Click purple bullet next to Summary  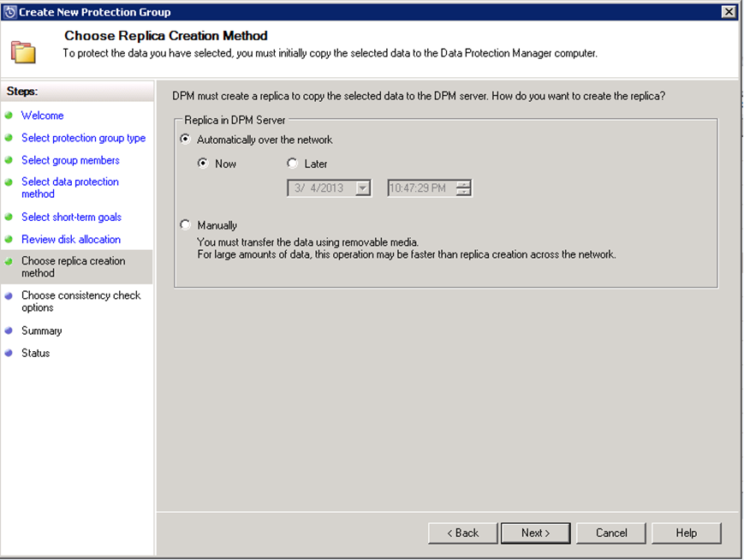[x=9, y=331]
